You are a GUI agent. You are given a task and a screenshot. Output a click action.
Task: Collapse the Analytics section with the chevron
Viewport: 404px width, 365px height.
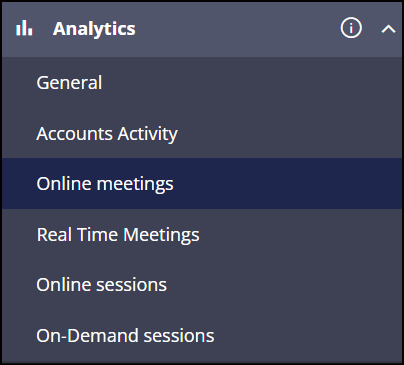(x=388, y=29)
